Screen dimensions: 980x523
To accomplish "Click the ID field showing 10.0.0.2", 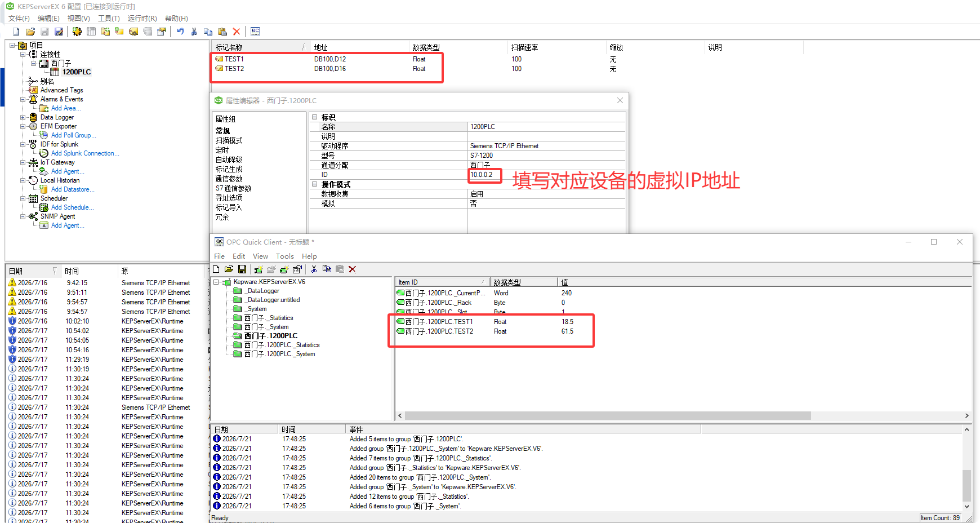I will (546, 175).
